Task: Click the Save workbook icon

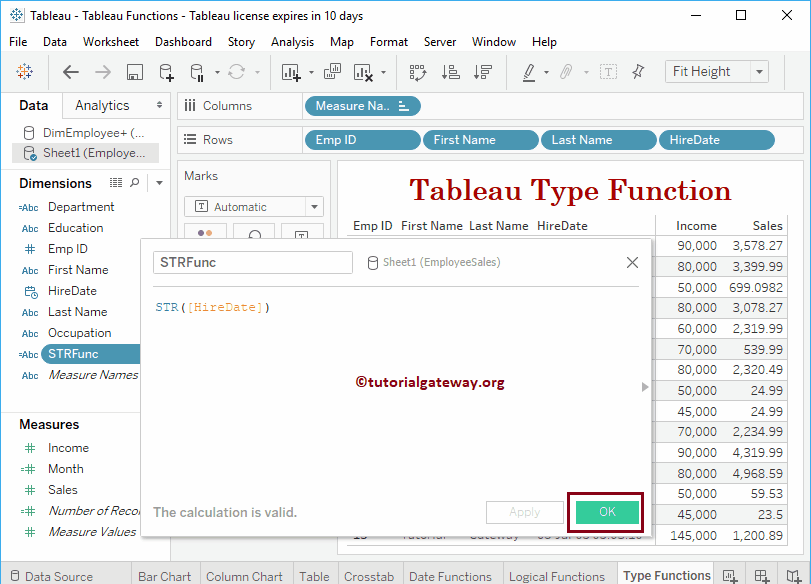Action: tap(134, 71)
